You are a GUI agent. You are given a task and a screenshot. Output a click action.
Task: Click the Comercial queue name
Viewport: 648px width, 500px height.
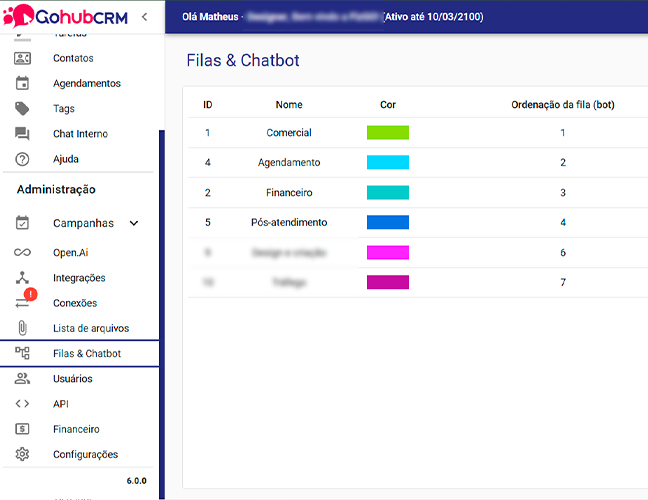[x=289, y=133]
